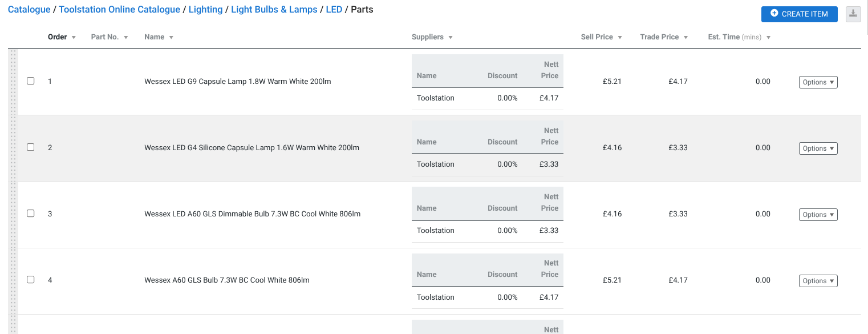This screenshot has height=334, width=868.
Task: Click the download icon beside Create Item
Action: click(853, 14)
